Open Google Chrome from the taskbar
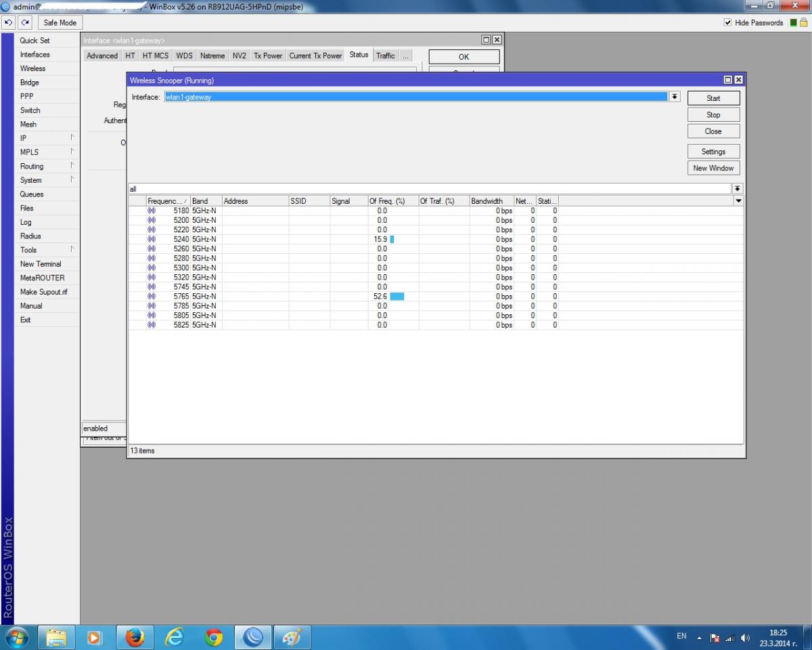Image resolution: width=812 pixels, height=650 pixels. click(214, 637)
